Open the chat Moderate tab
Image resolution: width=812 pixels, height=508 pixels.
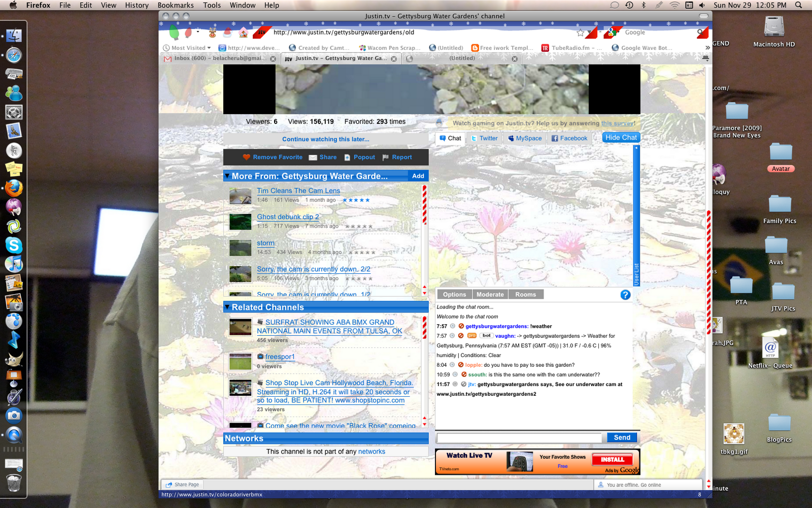pos(490,295)
